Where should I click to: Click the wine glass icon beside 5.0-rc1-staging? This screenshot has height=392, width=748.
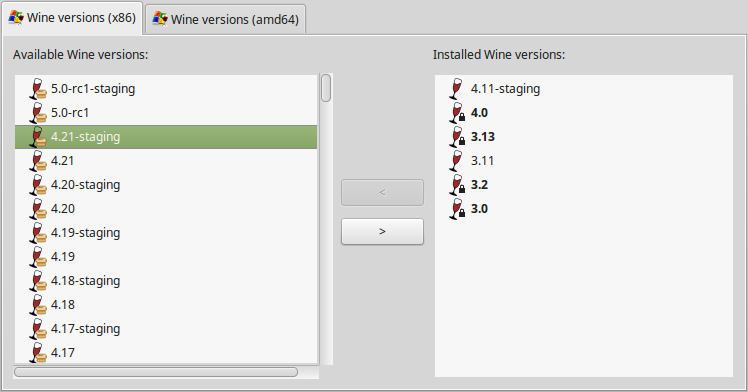38,89
